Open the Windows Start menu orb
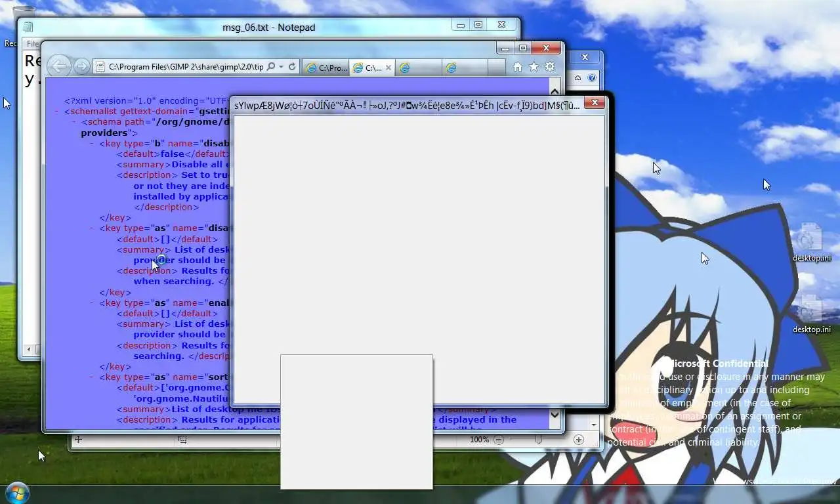Image resolution: width=840 pixels, height=504 pixels. (x=17, y=492)
